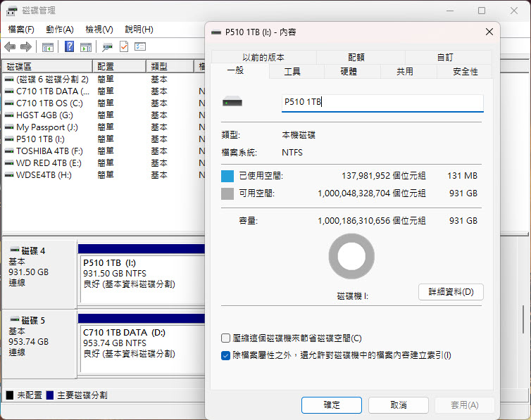This screenshot has height=420, width=531.
Task: Click the Disk Management title bar app icon
Action: pos(11,11)
